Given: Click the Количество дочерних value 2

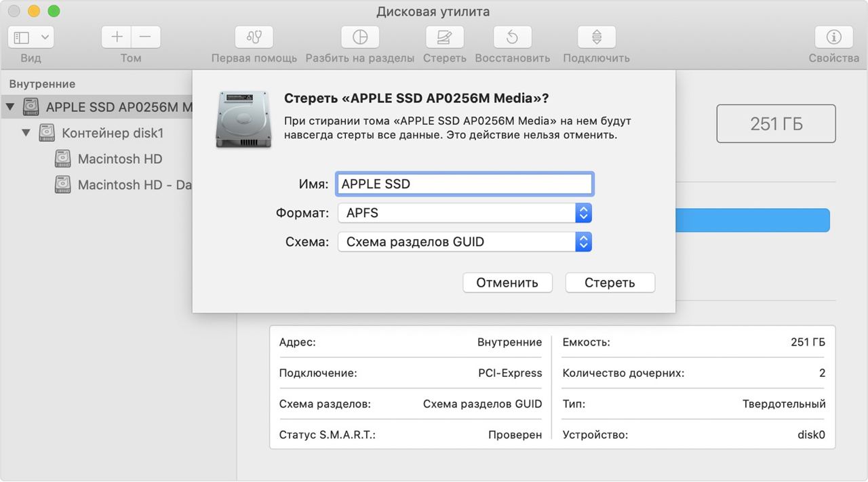Looking at the screenshot, I should click(x=822, y=373).
